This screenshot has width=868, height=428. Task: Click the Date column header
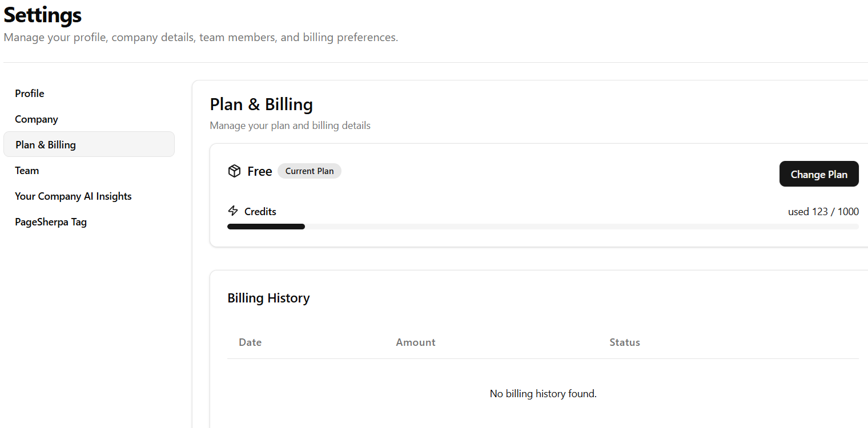point(250,342)
